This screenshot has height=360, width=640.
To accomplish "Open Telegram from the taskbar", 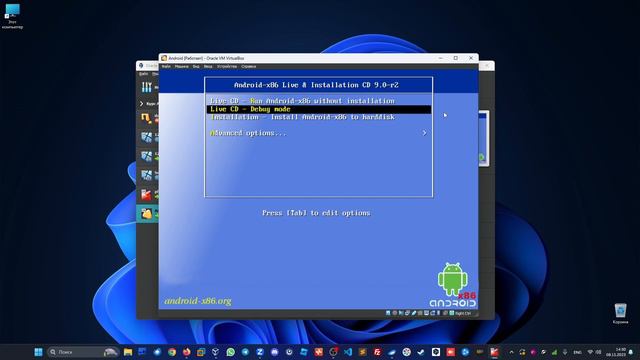I will [x=245, y=352].
